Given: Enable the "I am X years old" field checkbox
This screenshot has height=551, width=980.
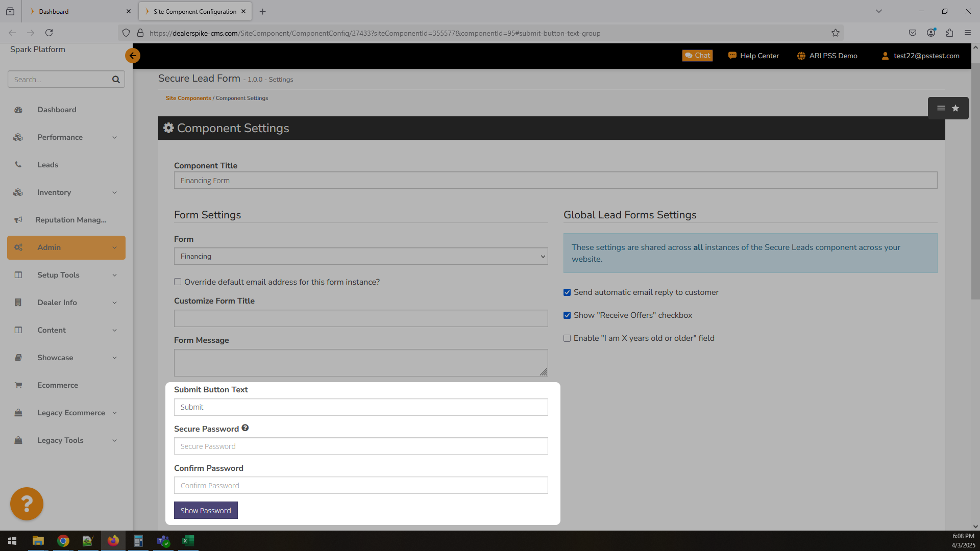Looking at the screenshot, I should click(x=567, y=338).
